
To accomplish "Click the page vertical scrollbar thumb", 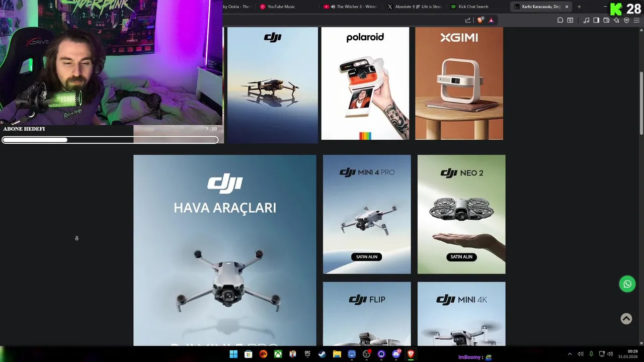I will point(641,103).
